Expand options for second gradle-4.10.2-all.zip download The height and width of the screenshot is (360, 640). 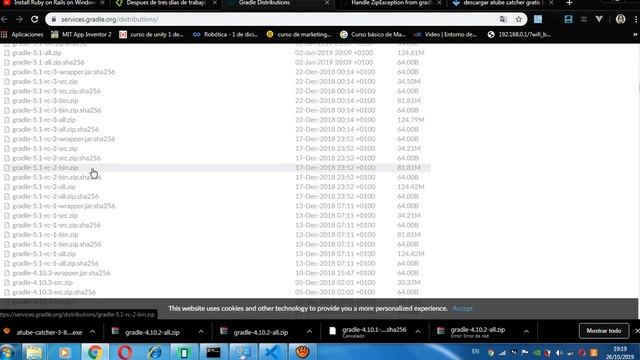pyautogui.click(x=309, y=332)
